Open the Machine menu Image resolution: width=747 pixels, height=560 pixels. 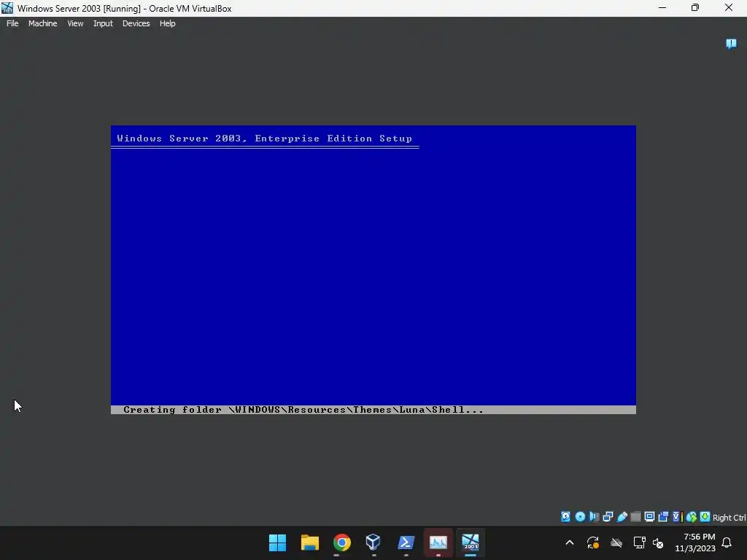(42, 23)
